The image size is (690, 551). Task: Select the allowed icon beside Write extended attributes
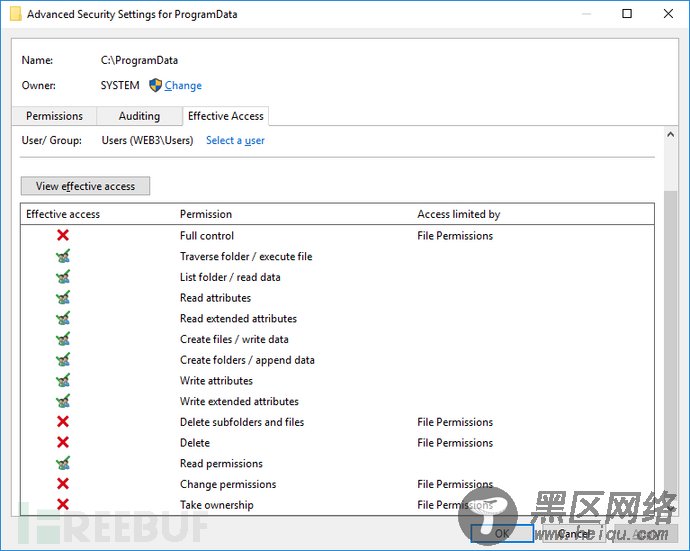[x=63, y=400]
